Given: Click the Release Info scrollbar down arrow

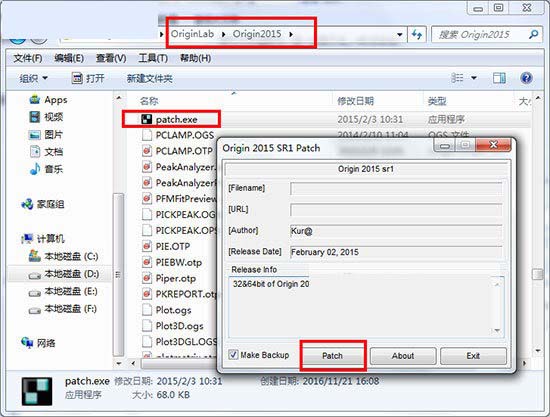Looking at the screenshot, I should (x=497, y=330).
